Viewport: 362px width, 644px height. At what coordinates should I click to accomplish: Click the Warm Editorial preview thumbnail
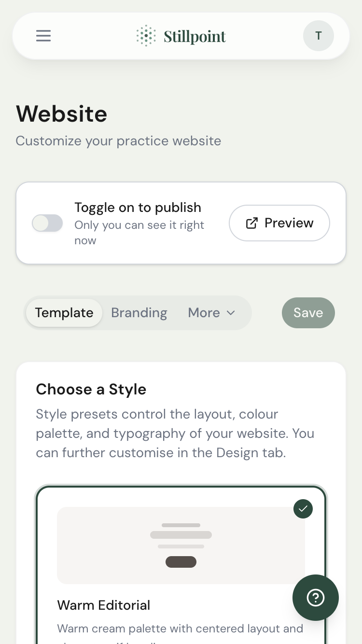[181, 546]
